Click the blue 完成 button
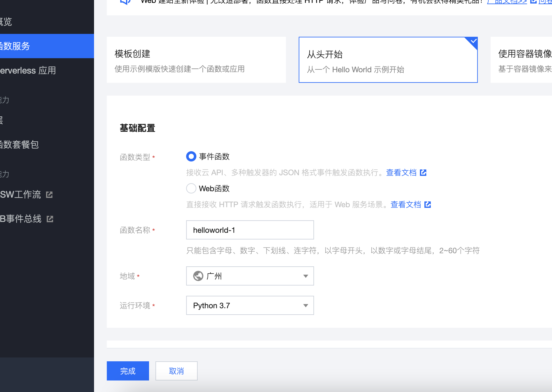Screen dimensions: 552x392 128,371
